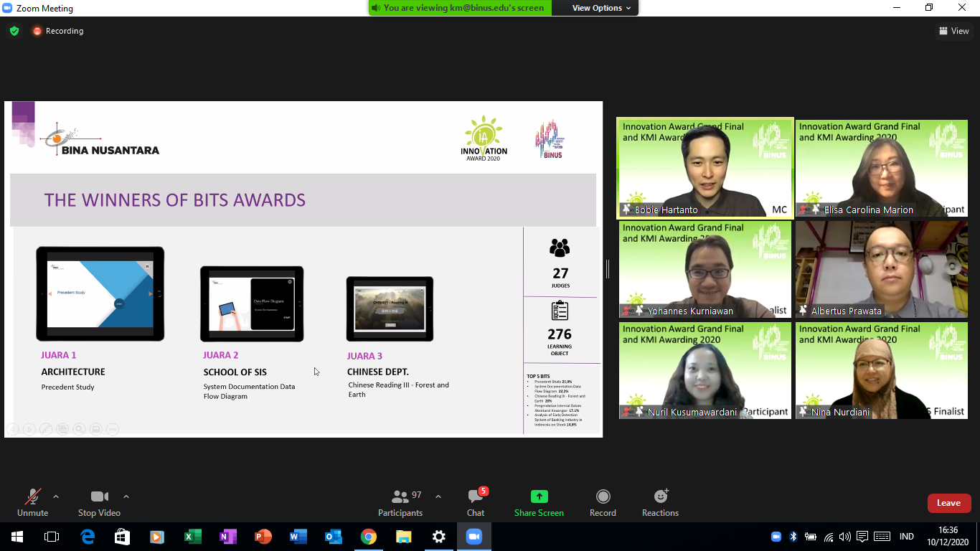Select Nuril Kusumawardani's video tile
Image resolution: width=980 pixels, height=551 pixels.
pos(705,370)
